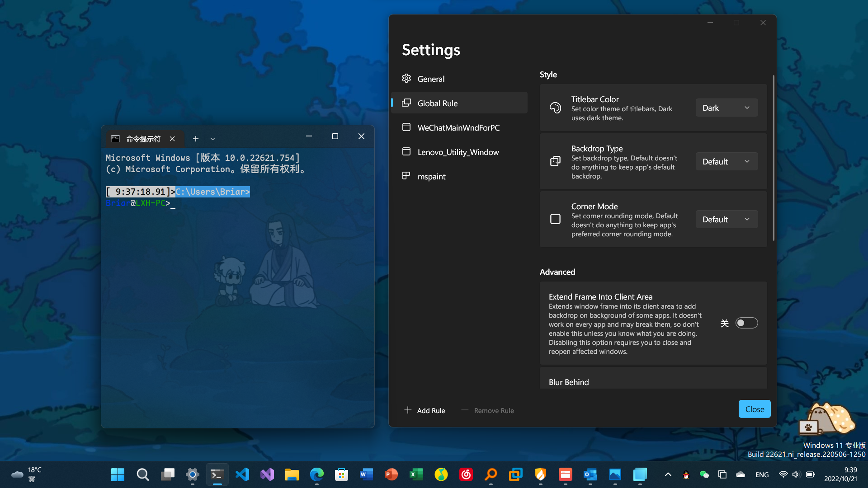Open the Windows Terminal taskbar icon
This screenshot has height=488, width=868.
217,474
